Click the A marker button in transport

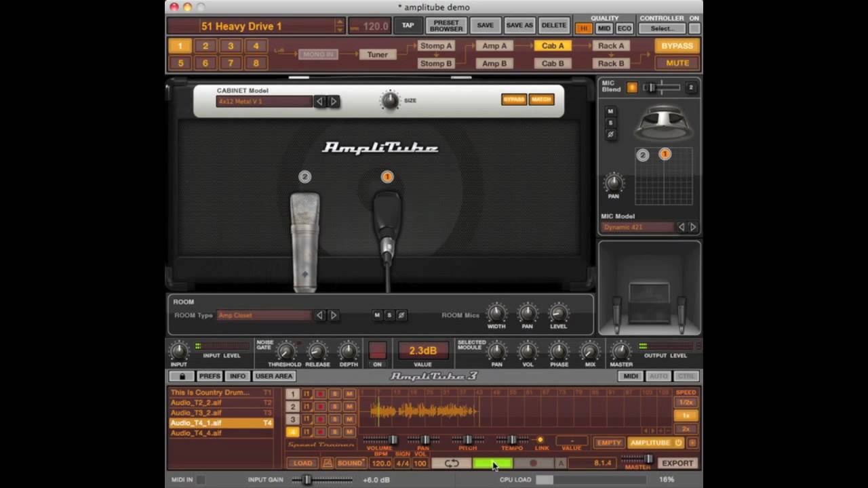[561, 464]
